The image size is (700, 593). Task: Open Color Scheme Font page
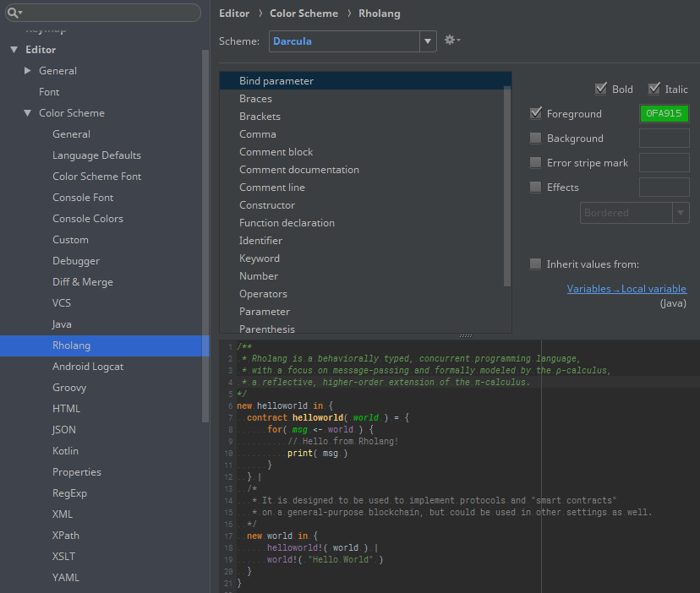coord(97,177)
